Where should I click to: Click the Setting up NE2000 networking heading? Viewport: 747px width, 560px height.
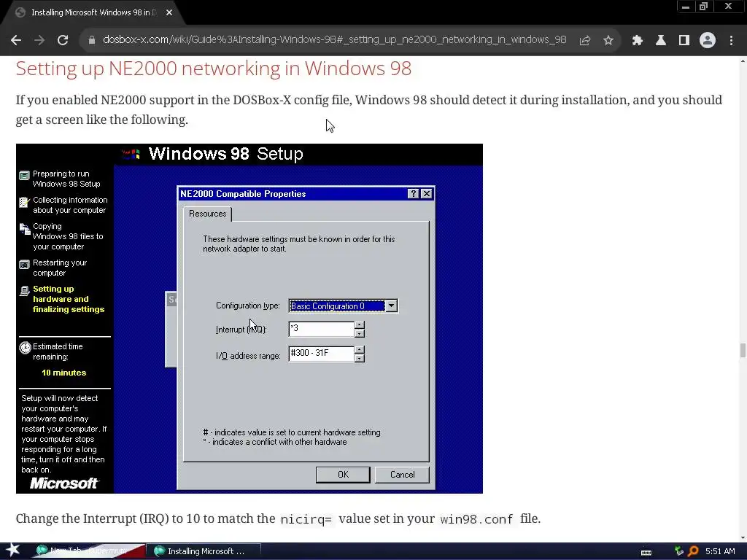point(214,69)
